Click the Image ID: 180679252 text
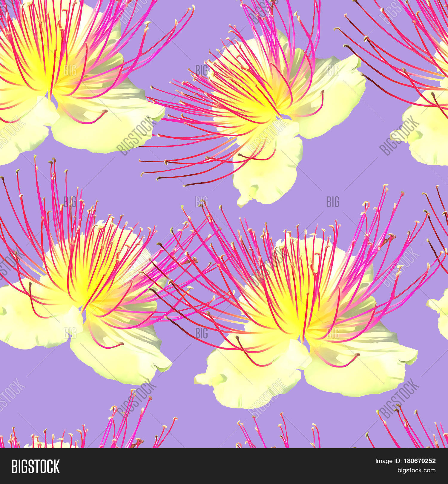448x484 pixels. point(405,461)
